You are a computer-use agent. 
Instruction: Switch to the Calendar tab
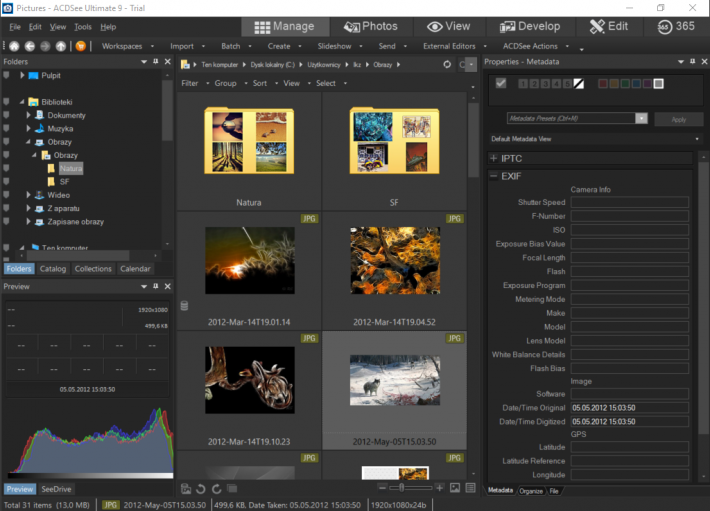coord(135,269)
